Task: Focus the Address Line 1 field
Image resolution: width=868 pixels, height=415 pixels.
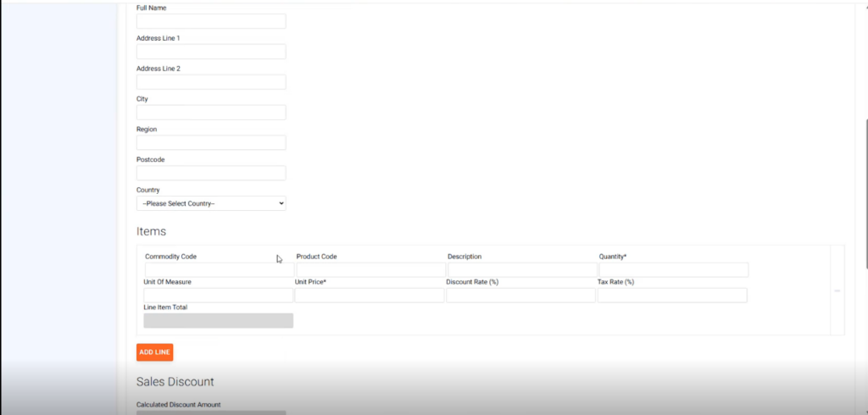Action: (x=211, y=52)
